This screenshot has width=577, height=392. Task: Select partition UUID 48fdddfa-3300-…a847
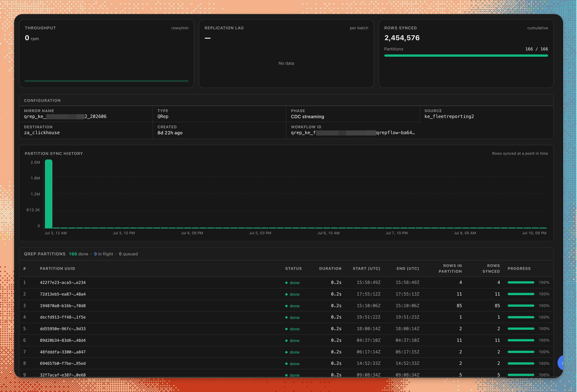point(63,352)
